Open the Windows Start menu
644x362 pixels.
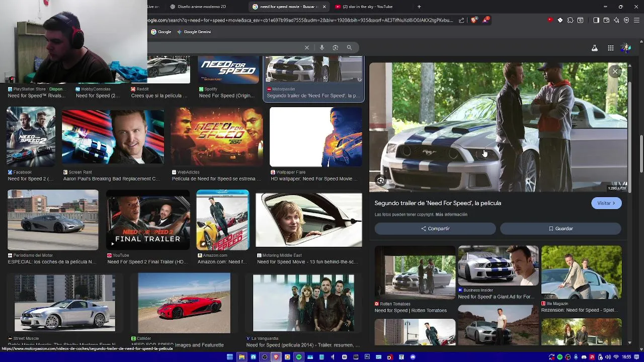tap(230, 357)
